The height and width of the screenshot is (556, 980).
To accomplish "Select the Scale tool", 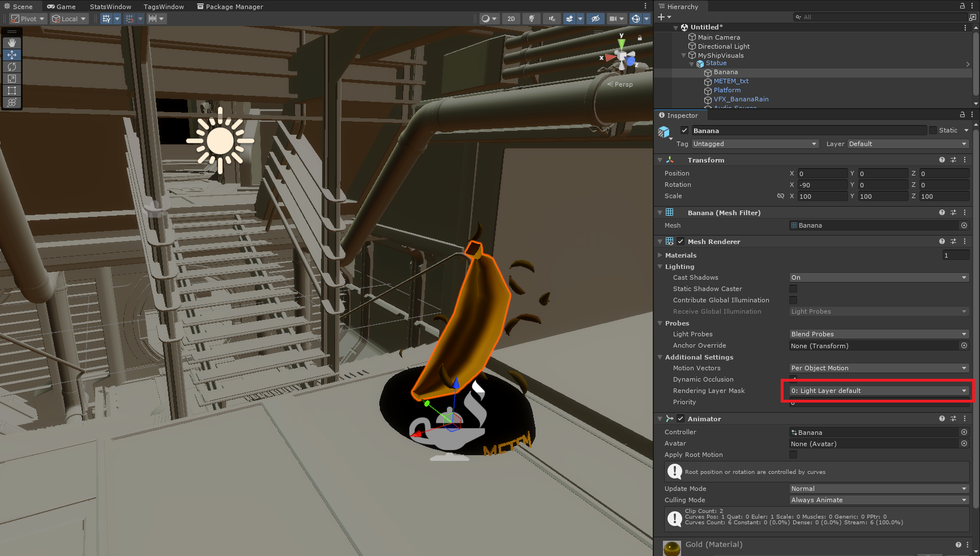I will (12, 79).
